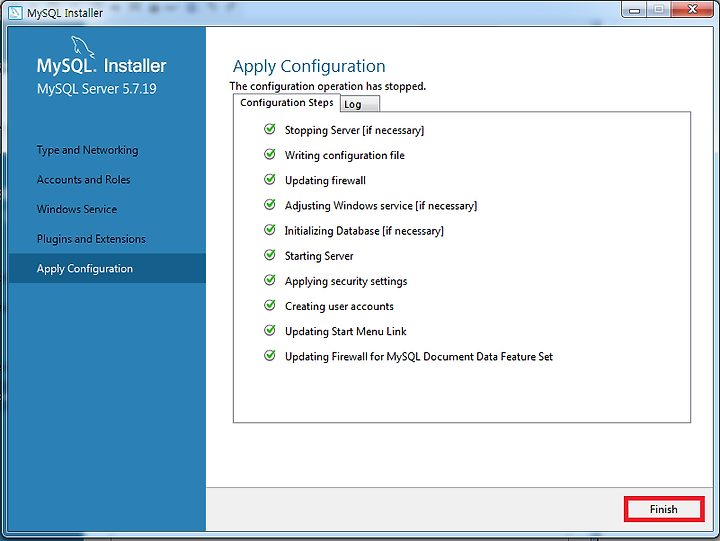Click the Finish button

664,509
